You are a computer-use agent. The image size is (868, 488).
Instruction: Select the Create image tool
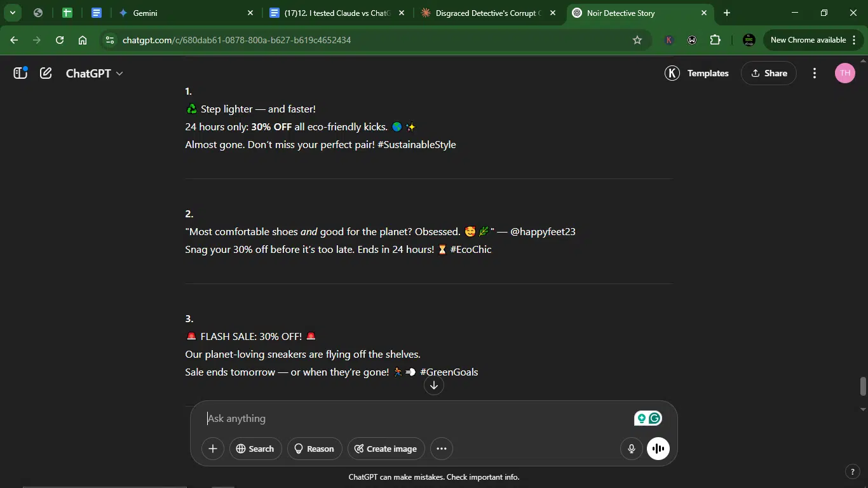(x=386, y=449)
